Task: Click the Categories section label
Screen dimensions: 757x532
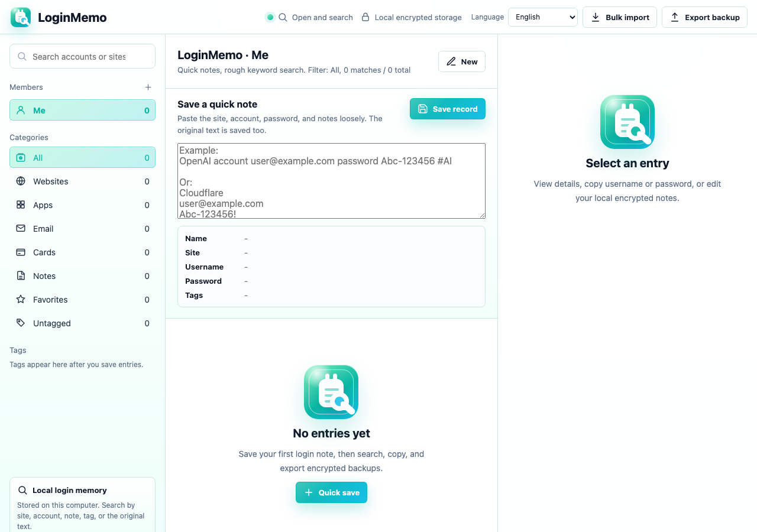Action: coord(29,137)
